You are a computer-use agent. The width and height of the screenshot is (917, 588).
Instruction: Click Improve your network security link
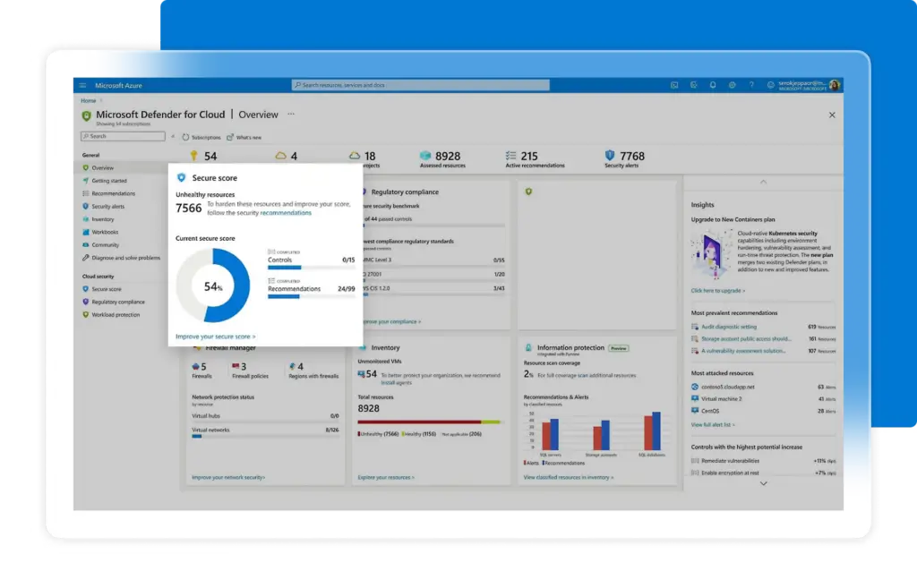tap(228, 478)
